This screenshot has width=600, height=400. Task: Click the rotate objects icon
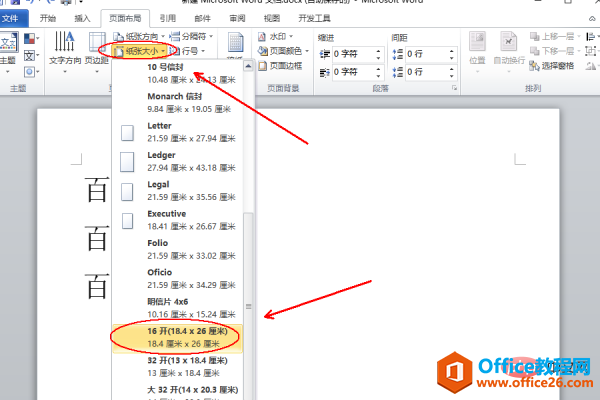592,66
